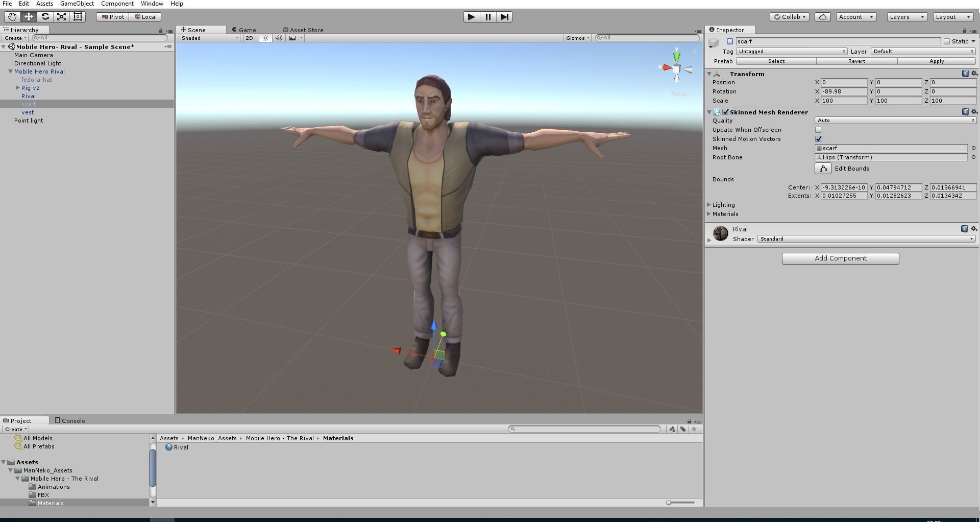This screenshot has width=980, height=522.
Task: Click the Edit Bounds icon button
Action: 823,169
